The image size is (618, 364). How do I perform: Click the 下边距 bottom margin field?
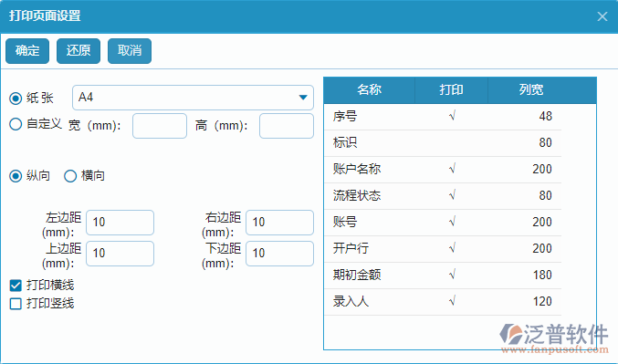(280, 254)
